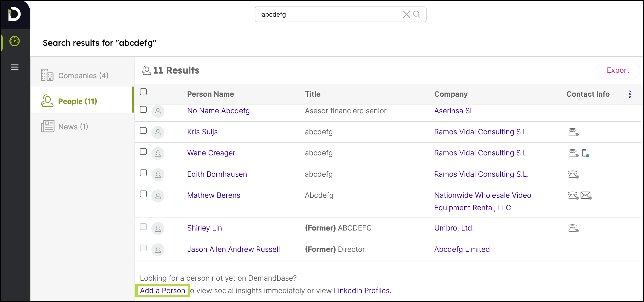Click avatar icon of Jason Allen Andrew Russell
644x302 pixels.
(x=158, y=250)
